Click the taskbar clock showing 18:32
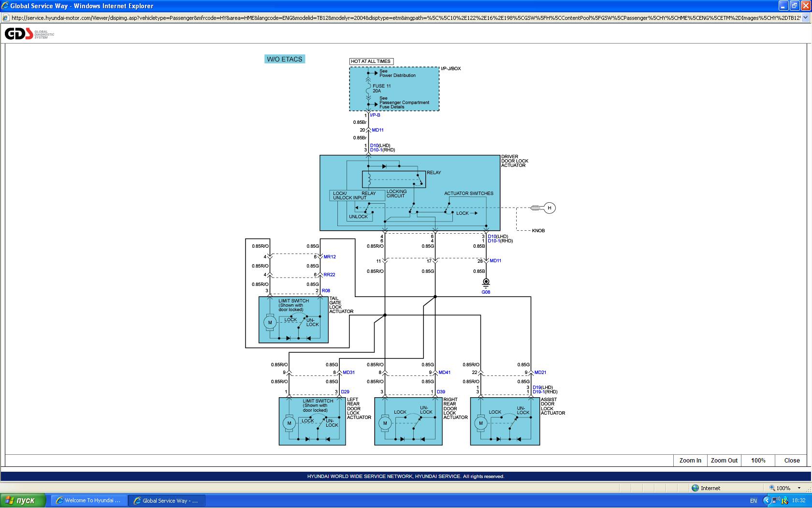This screenshot has height=508, width=812. pyautogui.click(x=798, y=501)
